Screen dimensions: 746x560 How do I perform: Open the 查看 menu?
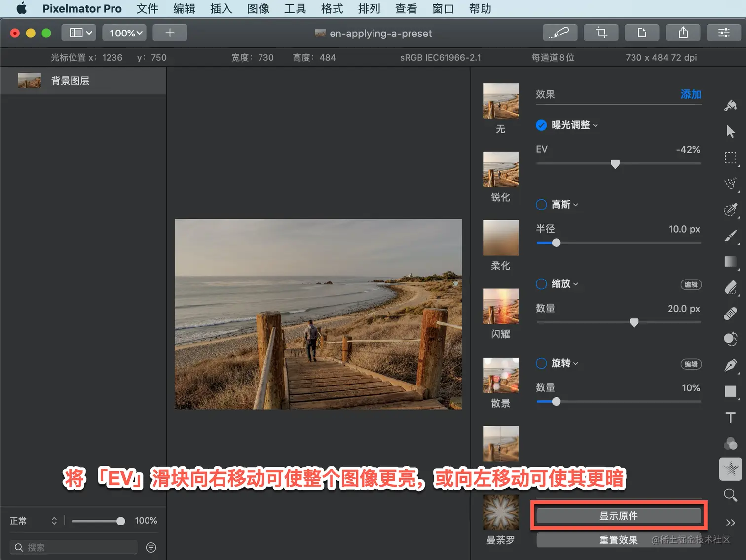tap(406, 8)
